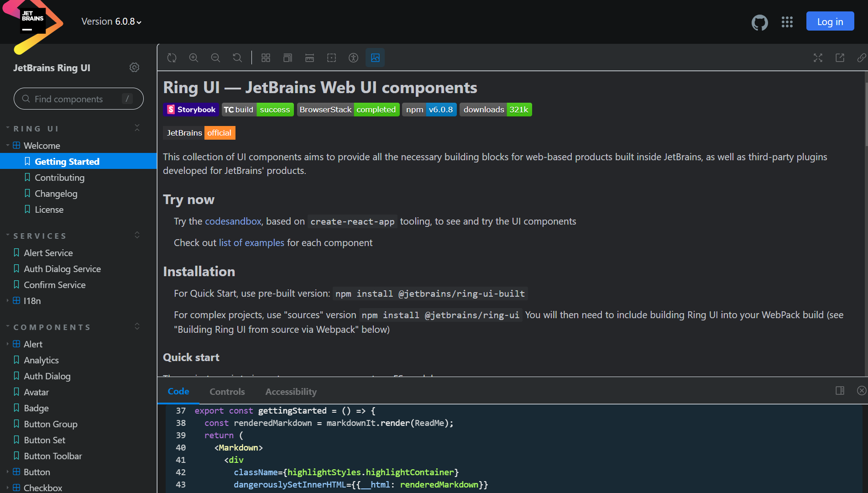Open the accessibility vision simulator icon
868x493 pixels.
353,58
